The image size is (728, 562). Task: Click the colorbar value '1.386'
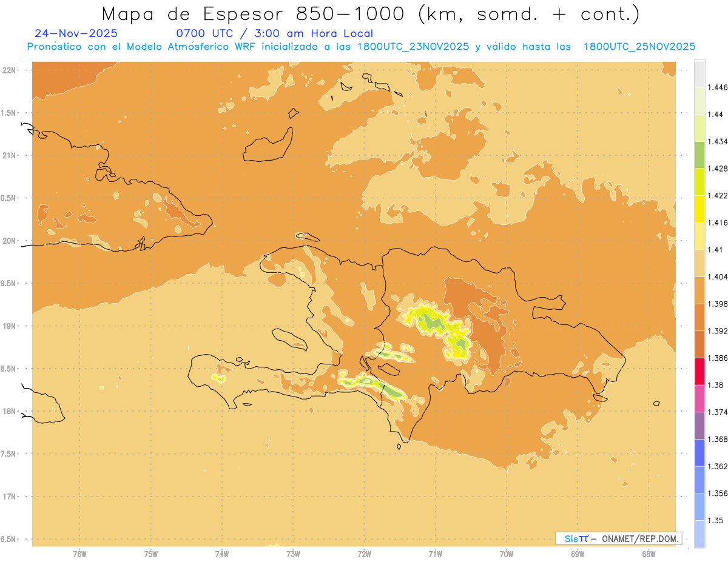point(718,358)
